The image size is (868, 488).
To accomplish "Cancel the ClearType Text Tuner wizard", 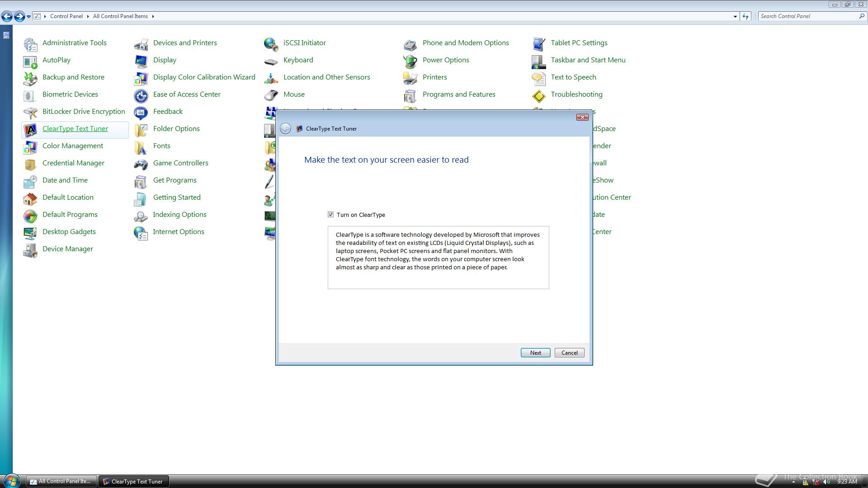I will point(569,353).
